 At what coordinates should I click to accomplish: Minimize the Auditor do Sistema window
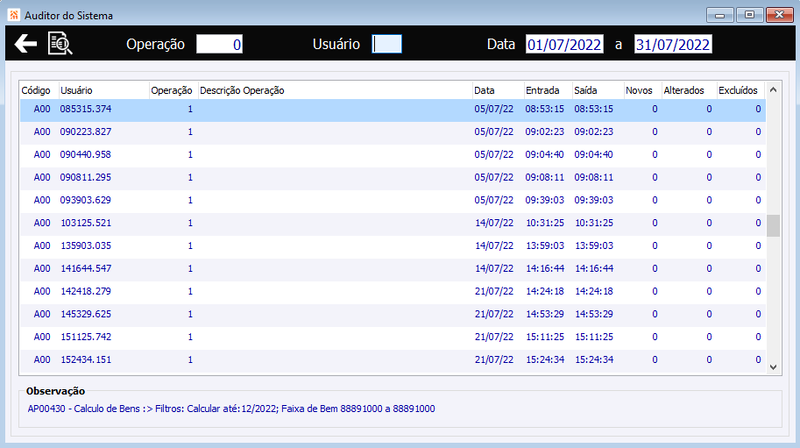tap(720, 15)
